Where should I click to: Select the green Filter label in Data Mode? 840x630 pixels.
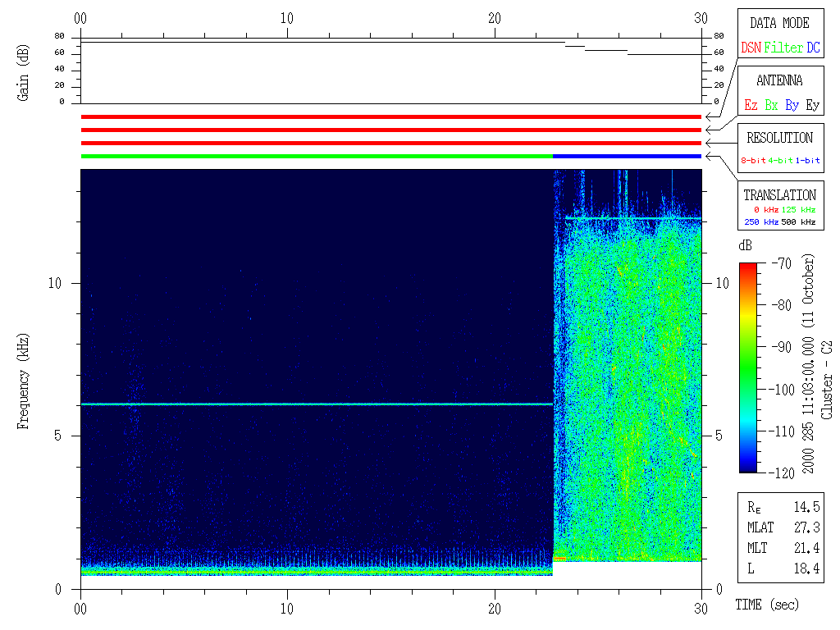(x=783, y=48)
